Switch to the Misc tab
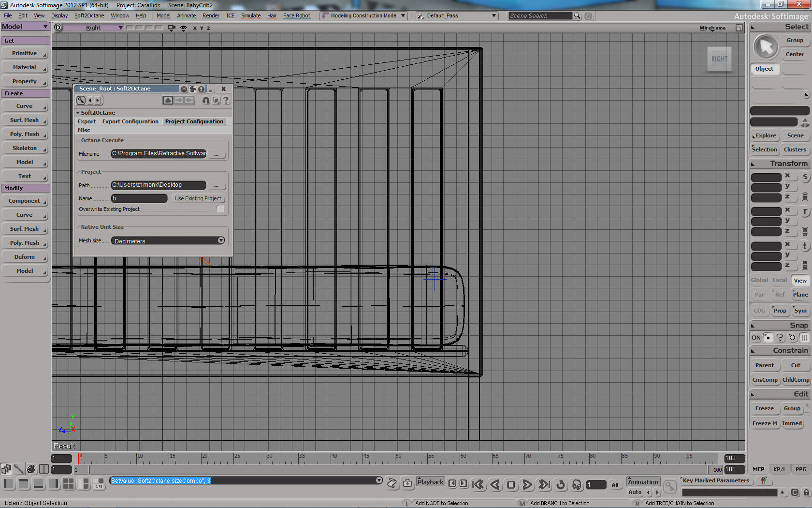 coord(84,130)
